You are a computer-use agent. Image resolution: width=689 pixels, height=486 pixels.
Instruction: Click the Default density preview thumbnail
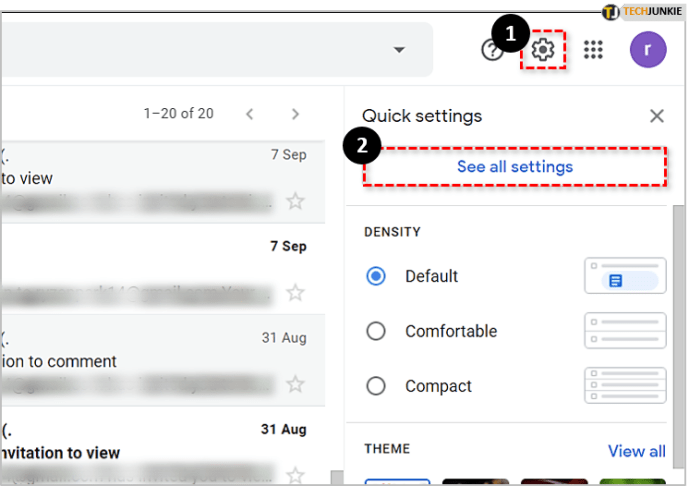(x=625, y=276)
